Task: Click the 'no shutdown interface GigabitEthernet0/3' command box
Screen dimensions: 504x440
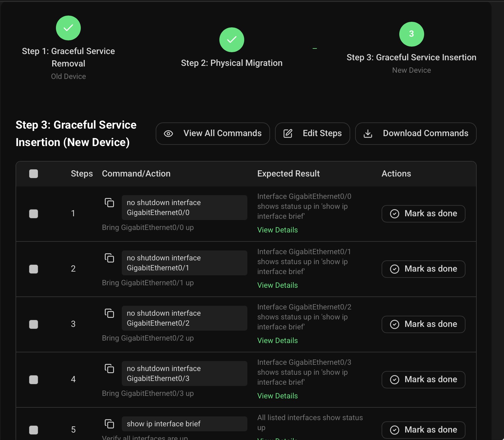Action: coord(185,374)
